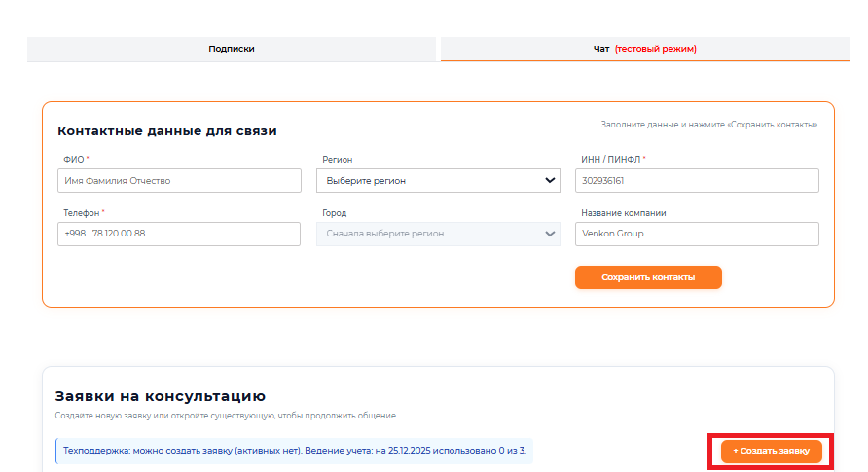Select the Название компании input

697,234
